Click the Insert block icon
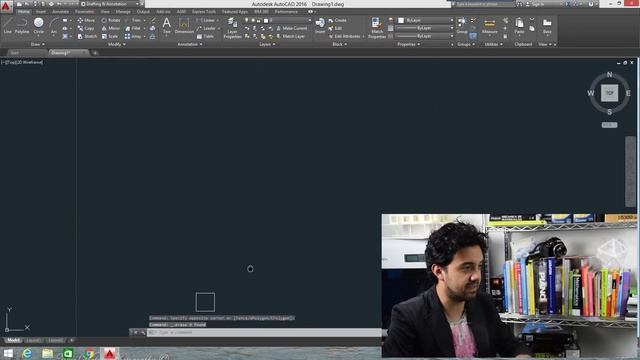Viewport: 640px width, 360px height. [320, 25]
